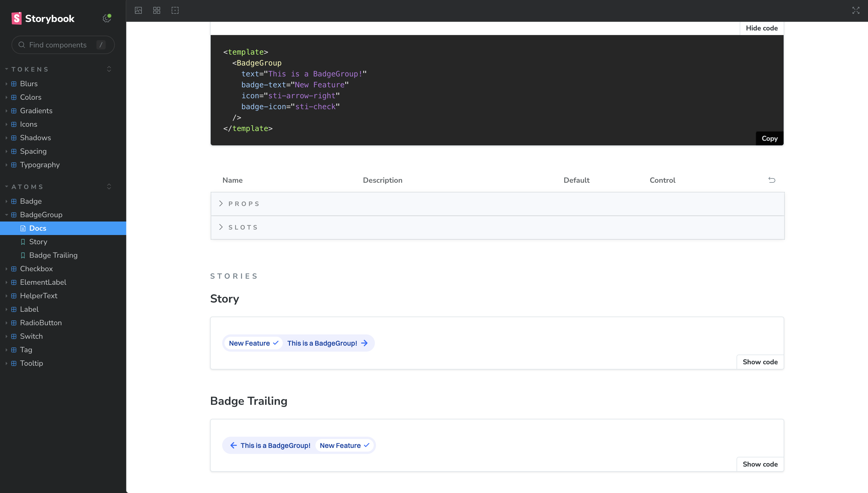Expand the SLOTS section
The height and width of the screenshot is (493, 868).
497,227
